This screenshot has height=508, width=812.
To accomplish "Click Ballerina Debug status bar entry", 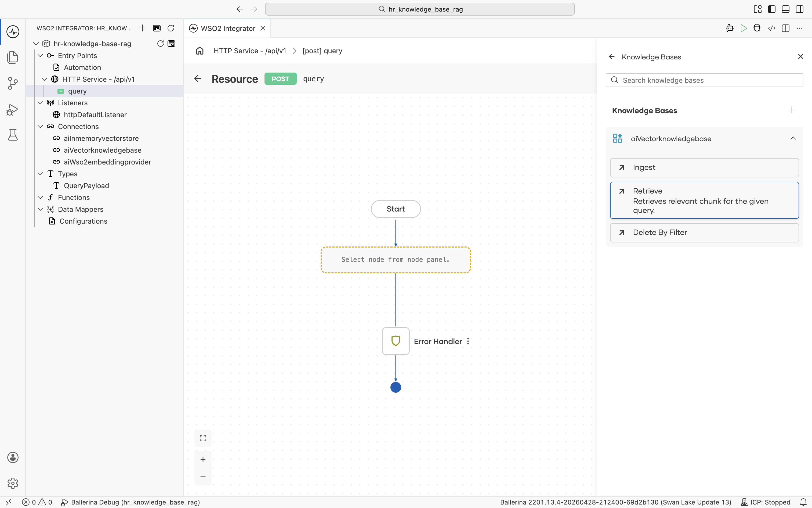I will point(130,502).
